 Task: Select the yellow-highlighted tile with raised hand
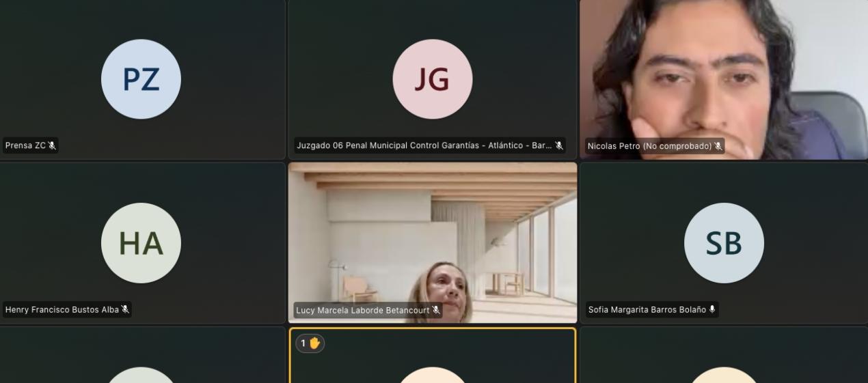[x=432, y=358]
